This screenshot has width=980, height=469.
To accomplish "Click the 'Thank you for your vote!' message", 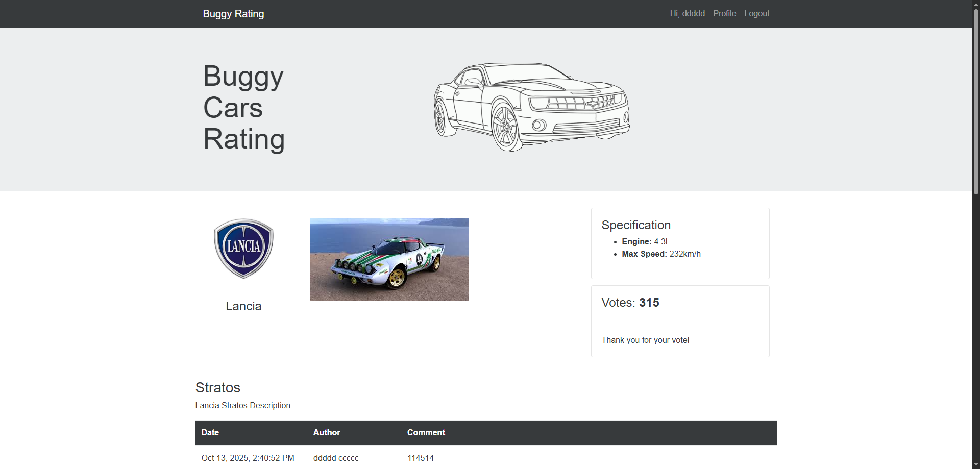I will click(645, 340).
